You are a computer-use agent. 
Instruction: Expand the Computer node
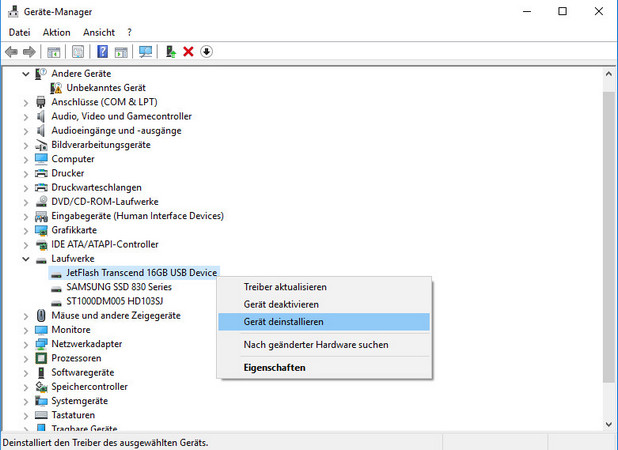pyautogui.click(x=26, y=160)
